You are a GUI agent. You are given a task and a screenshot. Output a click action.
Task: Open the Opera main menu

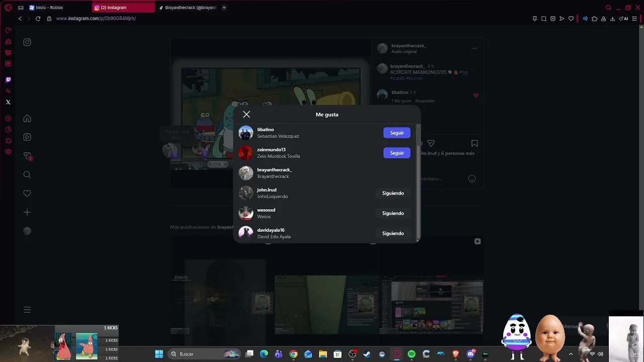(8, 8)
